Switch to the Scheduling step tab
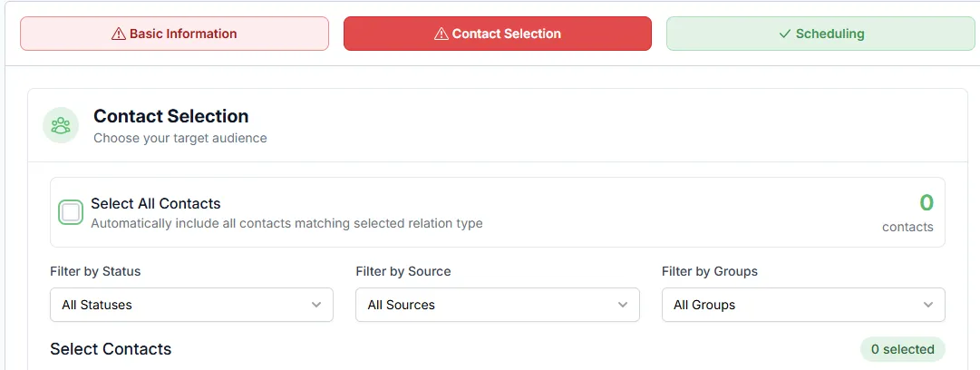Image resolution: width=980 pixels, height=370 pixels. point(820,34)
